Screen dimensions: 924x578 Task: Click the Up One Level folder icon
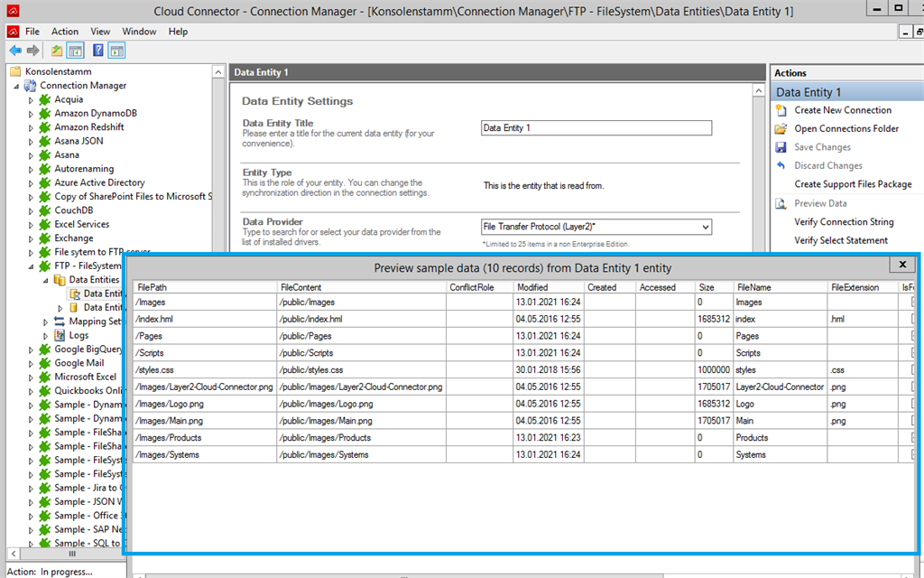coord(57,51)
